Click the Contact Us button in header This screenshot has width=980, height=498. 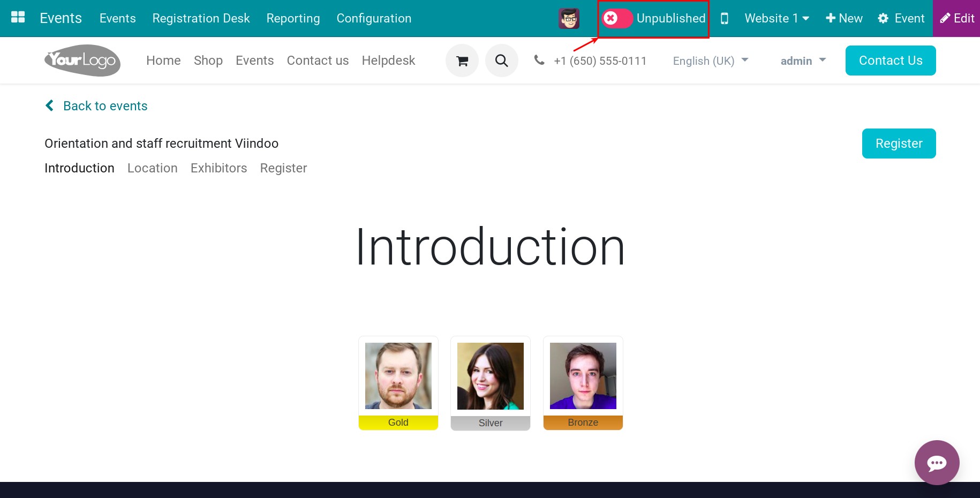pos(891,61)
